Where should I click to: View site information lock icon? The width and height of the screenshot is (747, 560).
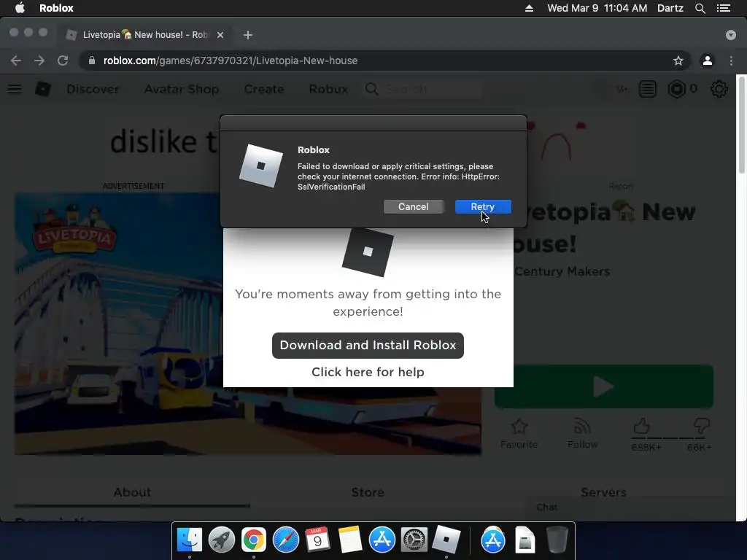click(x=92, y=61)
